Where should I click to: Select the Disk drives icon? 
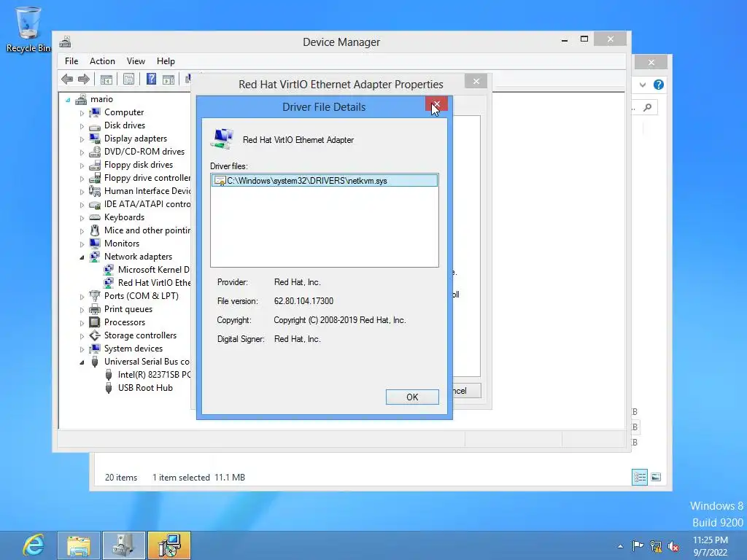coord(95,125)
